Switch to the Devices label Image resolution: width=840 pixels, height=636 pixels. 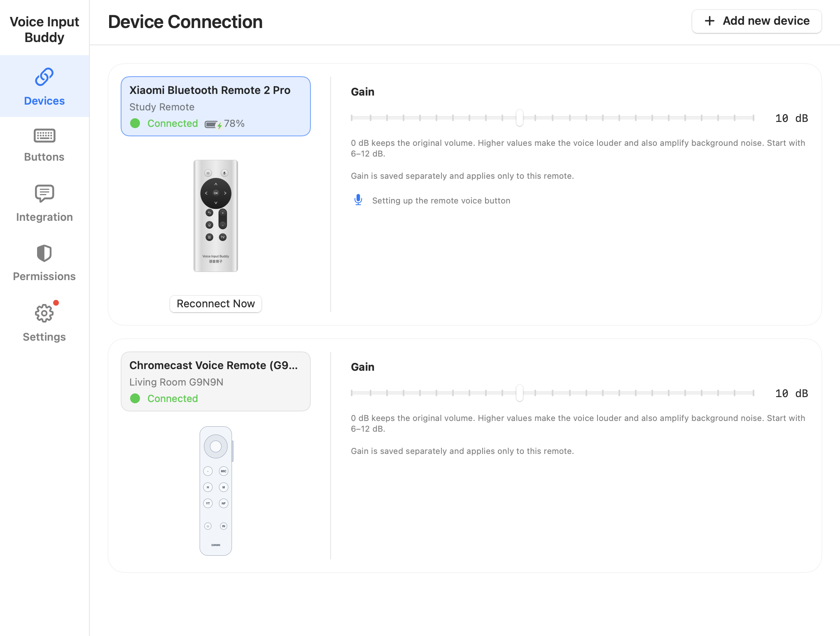pyautogui.click(x=44, y=101)
